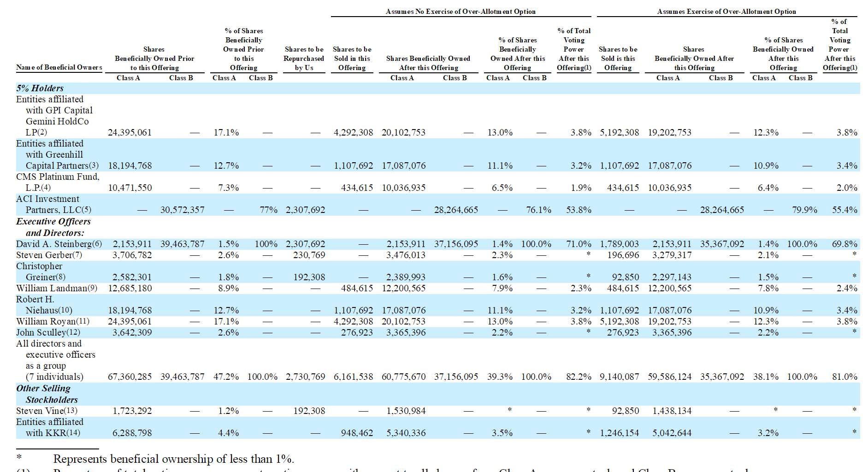
Task: Select the 82.2% total voting power value
Action: click(x=579, y=377)
